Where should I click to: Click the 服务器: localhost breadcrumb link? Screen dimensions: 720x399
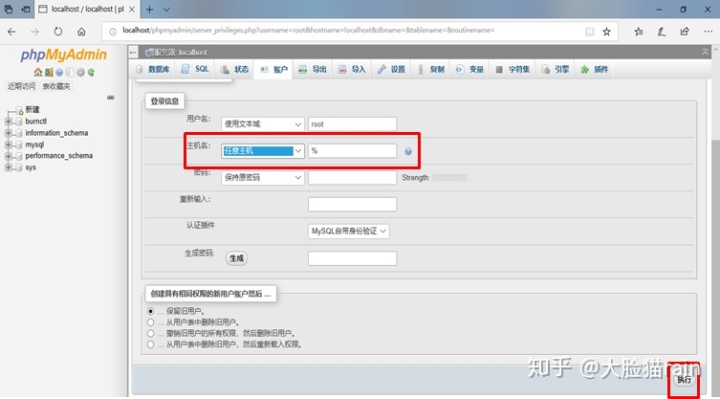(180, 52)
